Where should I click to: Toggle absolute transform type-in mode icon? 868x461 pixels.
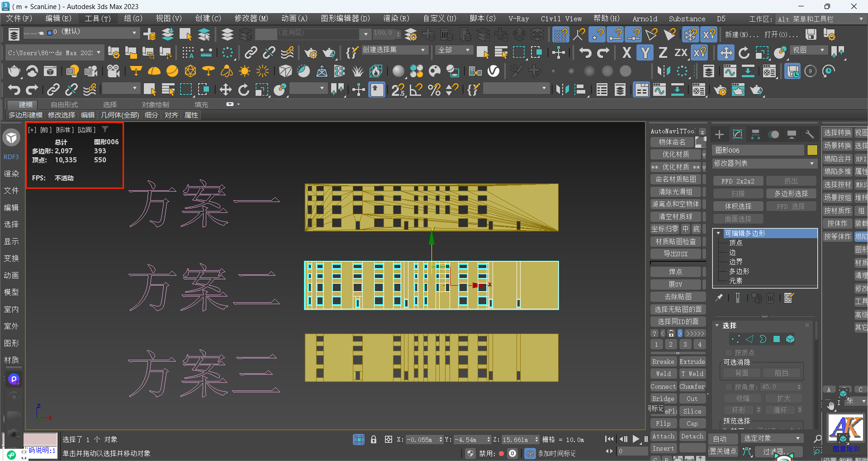388,439
